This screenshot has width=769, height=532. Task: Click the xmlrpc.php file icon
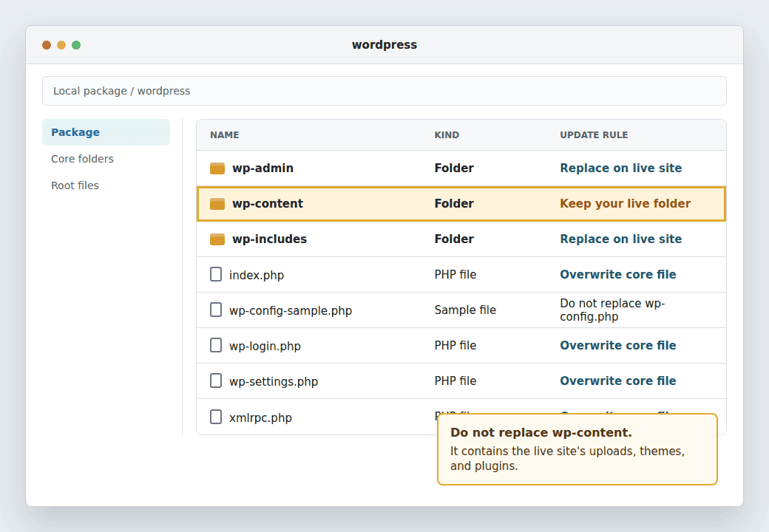[216, 417]
